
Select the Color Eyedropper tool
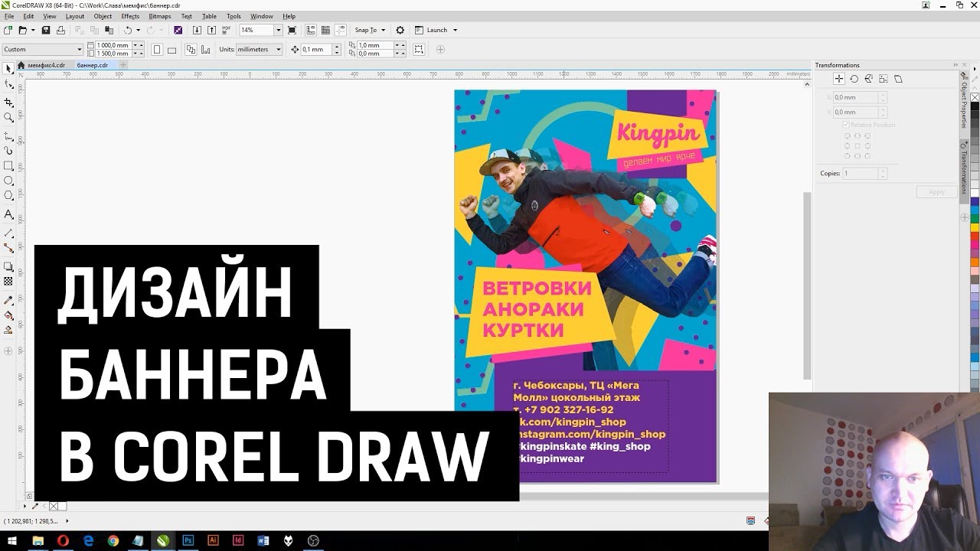click(8, 300)
